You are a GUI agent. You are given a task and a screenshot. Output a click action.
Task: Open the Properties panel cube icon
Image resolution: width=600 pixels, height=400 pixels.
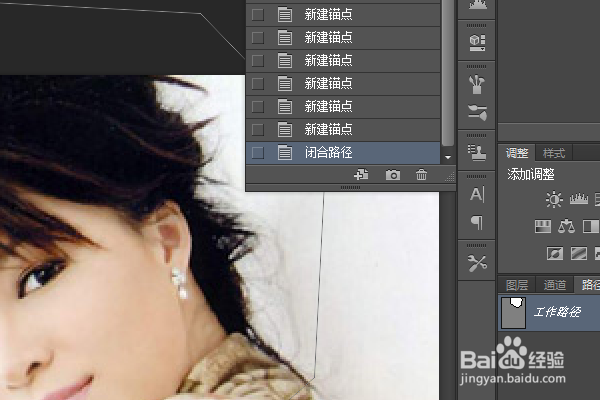[477, 42]
